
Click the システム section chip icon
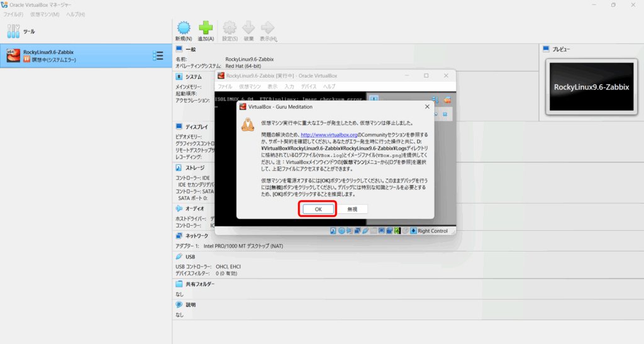[179, 77]
